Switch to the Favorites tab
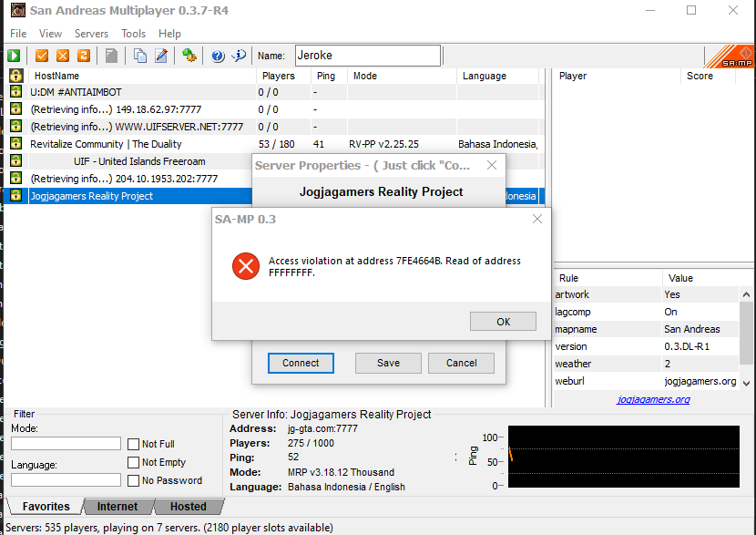Screen dimensions: 756x535 coord(46,507)
